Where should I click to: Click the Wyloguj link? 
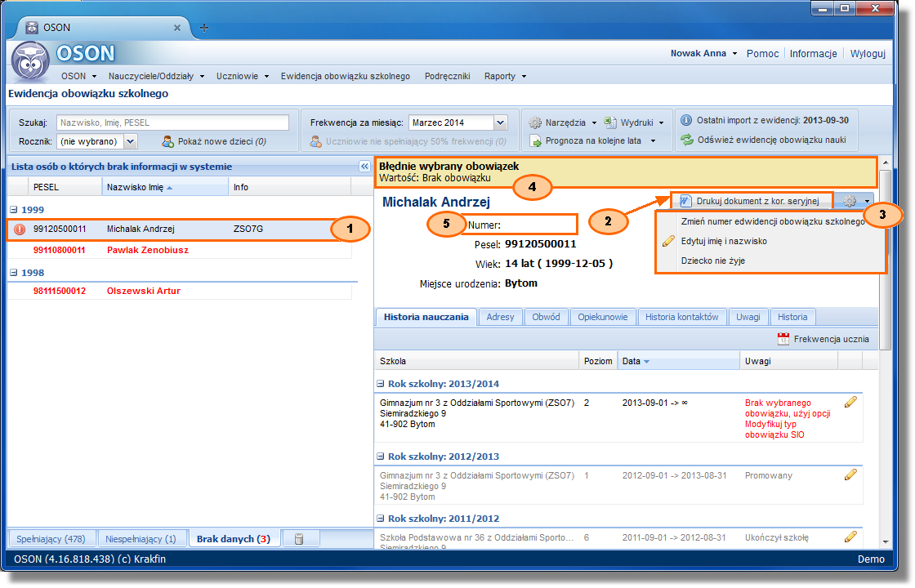click(x=868, y=54)
